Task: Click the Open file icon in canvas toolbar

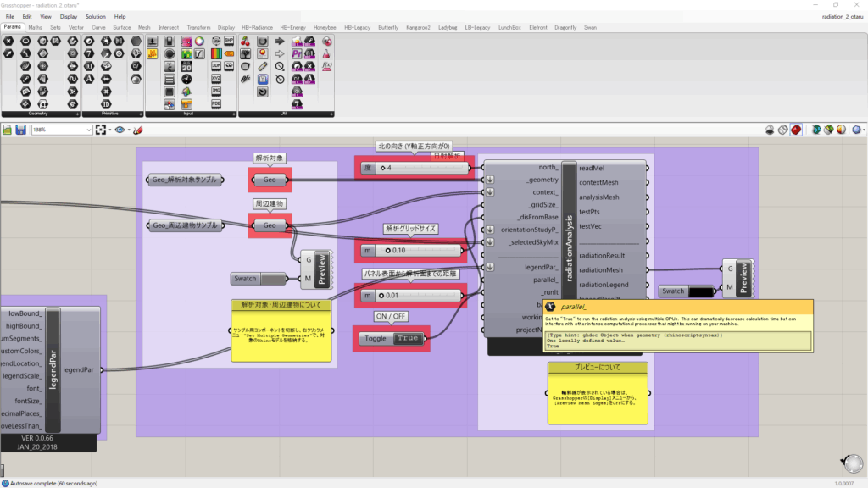Action: point(8,130)
